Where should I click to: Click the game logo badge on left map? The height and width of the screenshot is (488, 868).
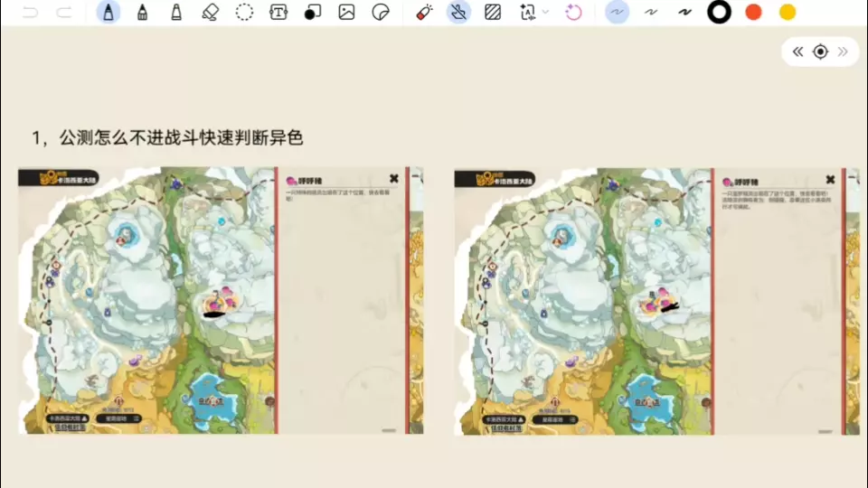(x=59, y=178)
